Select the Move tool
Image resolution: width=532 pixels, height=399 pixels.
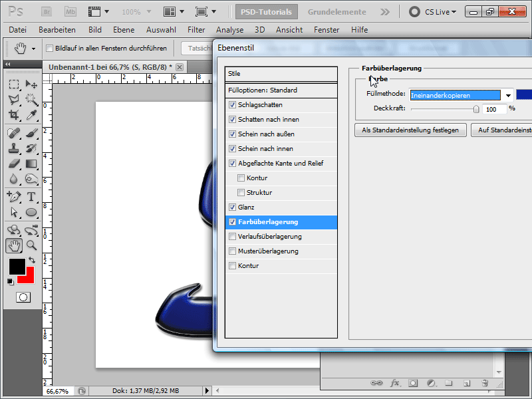pos(31,84)
